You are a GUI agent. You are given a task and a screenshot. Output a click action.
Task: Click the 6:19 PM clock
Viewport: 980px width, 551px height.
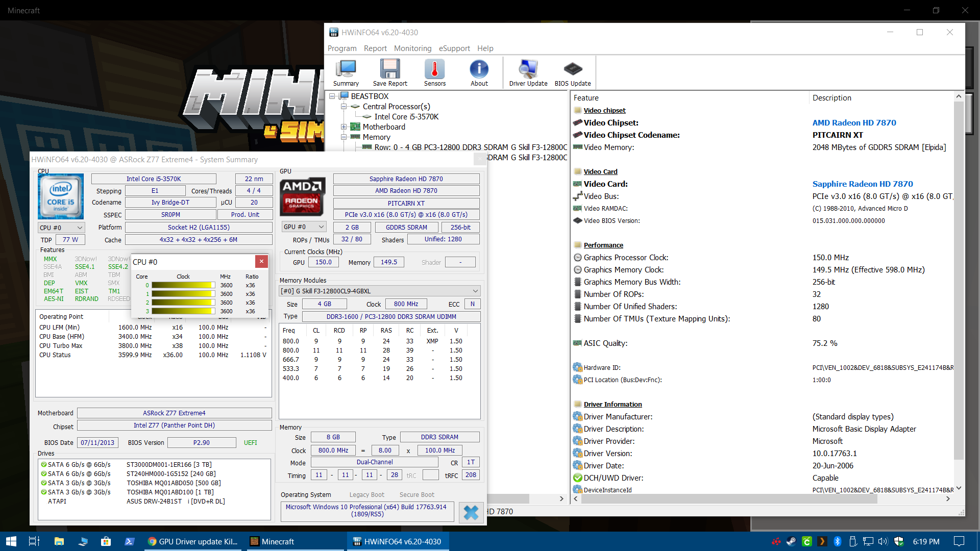click(926, 541)
